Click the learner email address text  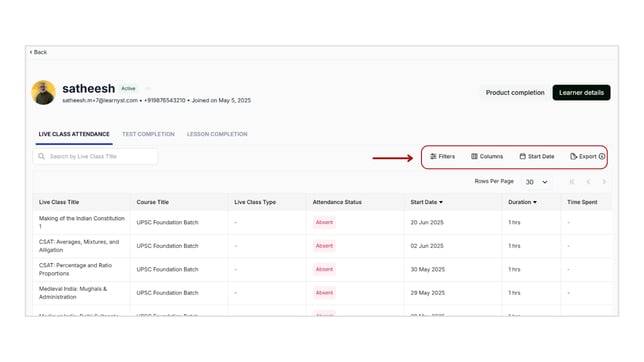click(x=100, y=100)
